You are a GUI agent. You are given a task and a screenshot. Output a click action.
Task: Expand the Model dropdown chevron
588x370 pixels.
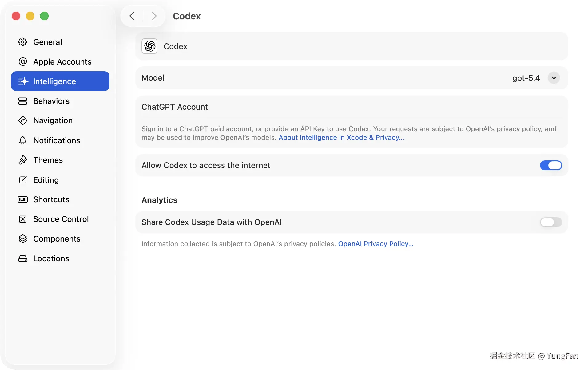[x=554, y=78]
